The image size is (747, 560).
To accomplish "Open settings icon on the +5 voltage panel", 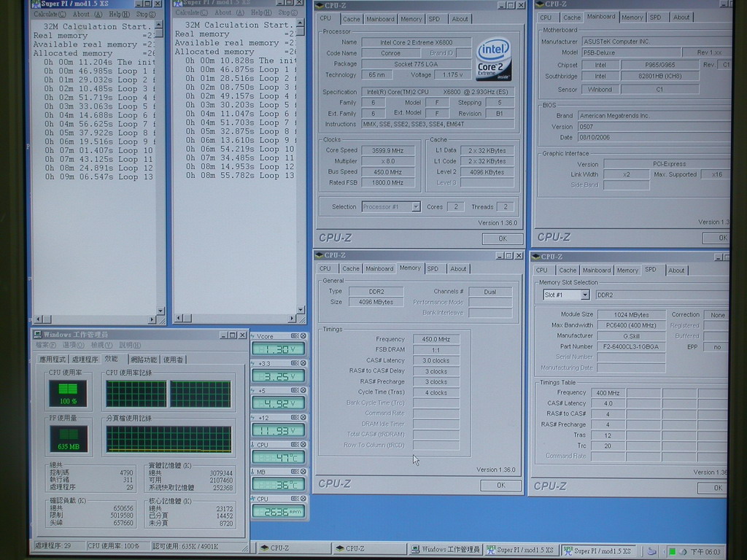I will click(295, 391).
